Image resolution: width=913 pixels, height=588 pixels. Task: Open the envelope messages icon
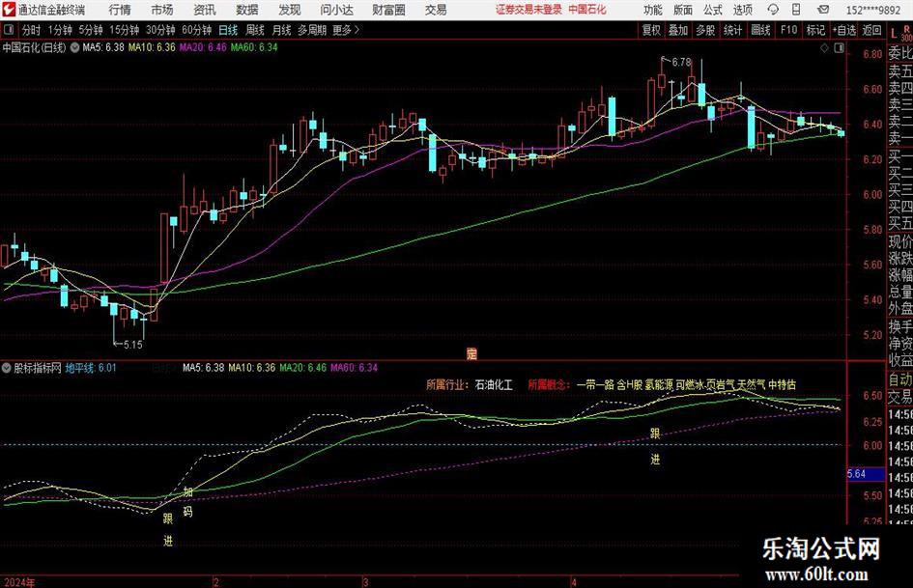click(823, 10)
